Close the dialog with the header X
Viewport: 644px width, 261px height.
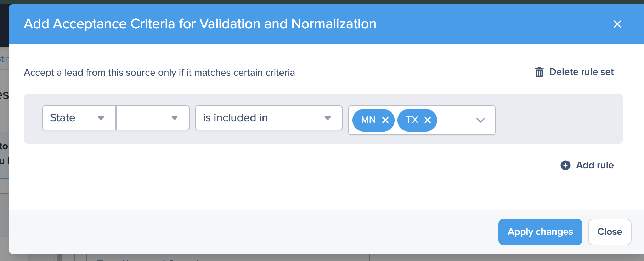[617, 24]
